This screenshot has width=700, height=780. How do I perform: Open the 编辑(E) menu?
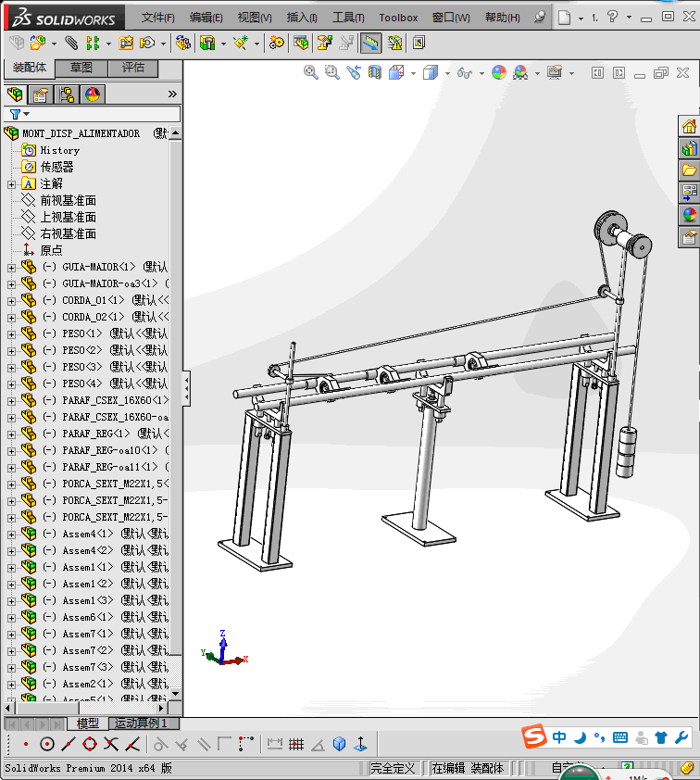coord(206,18)
